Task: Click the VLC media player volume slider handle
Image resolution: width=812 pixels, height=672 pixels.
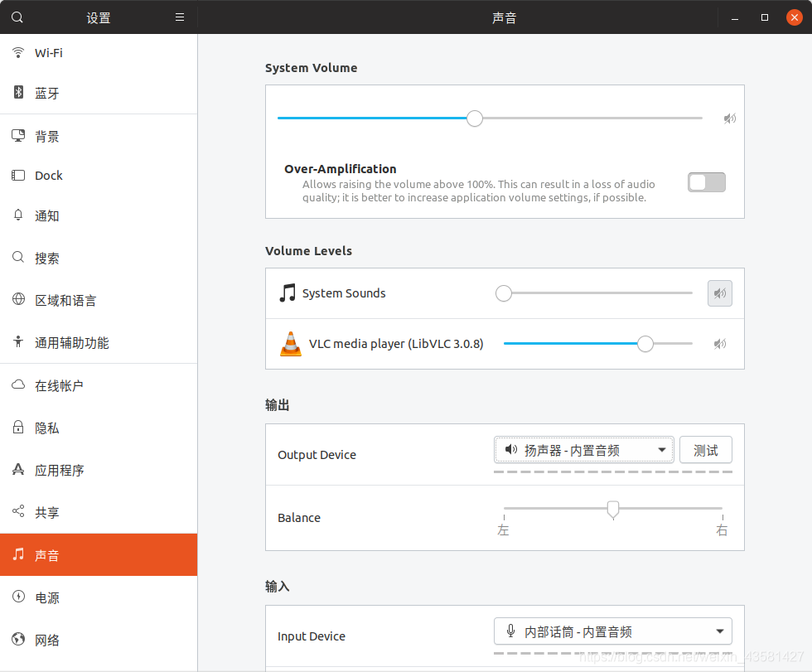Action: 645,344
